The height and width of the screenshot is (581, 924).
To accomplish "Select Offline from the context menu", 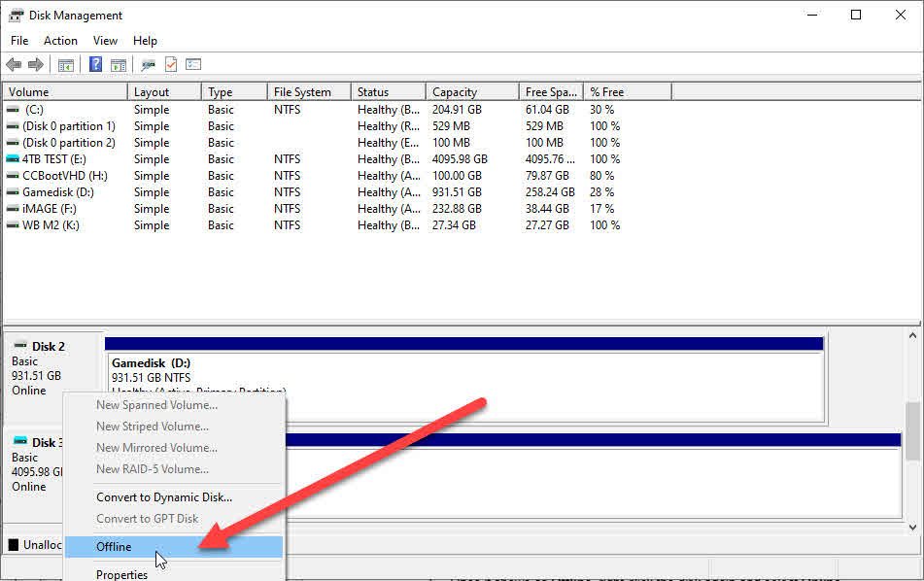I will [x=114, y=547].
